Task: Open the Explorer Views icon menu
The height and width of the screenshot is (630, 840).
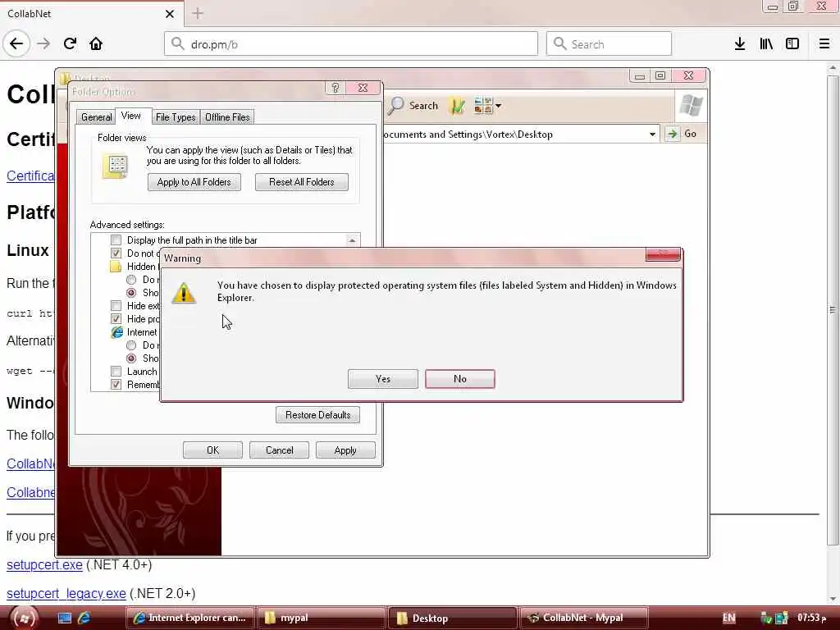Action: point(487,106)
